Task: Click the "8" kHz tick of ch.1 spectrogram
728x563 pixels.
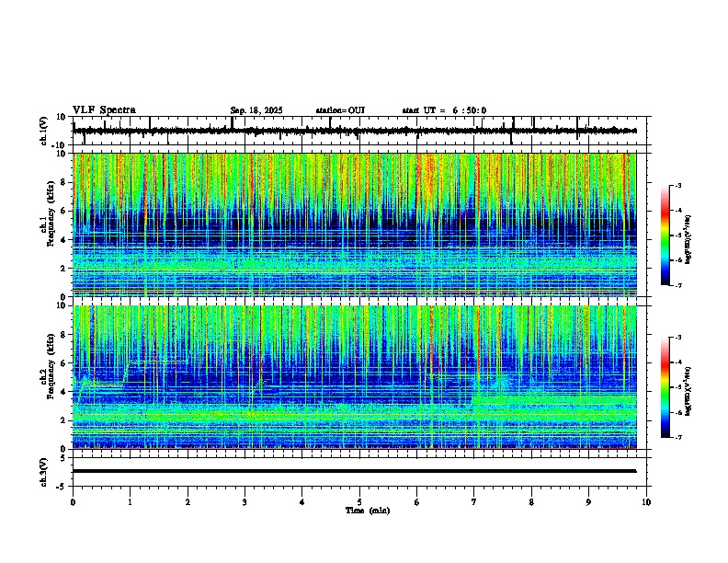Action: pos(63,182)
